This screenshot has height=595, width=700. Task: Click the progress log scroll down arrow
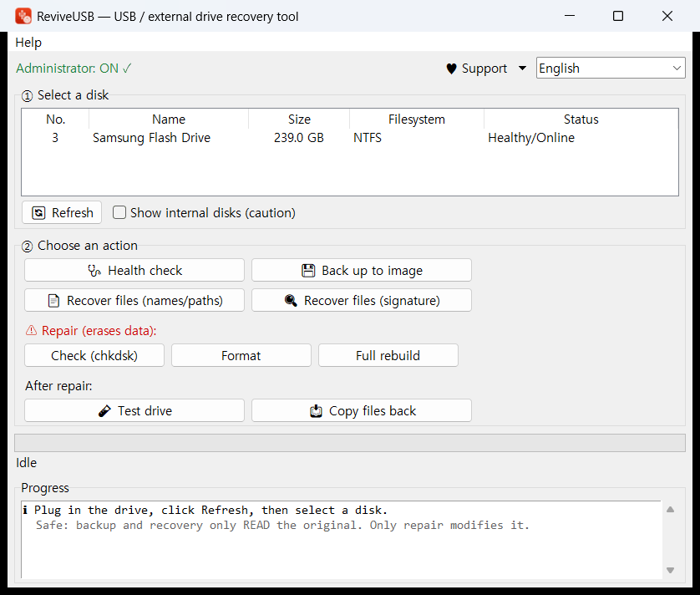pos(670,570)
